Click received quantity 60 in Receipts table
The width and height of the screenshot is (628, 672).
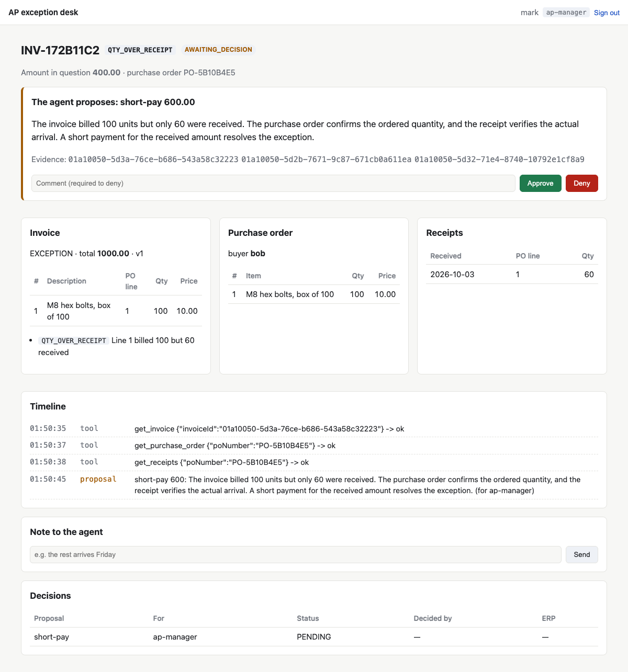tap(589, 275)
